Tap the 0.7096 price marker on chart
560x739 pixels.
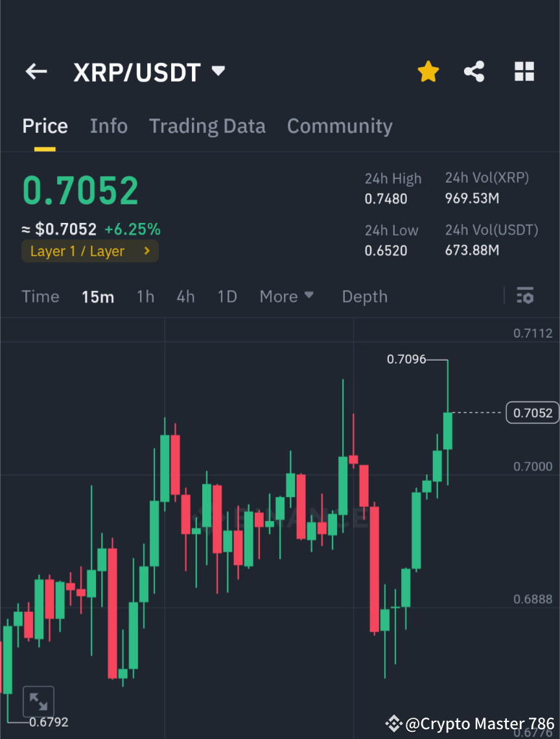point(408,359)
